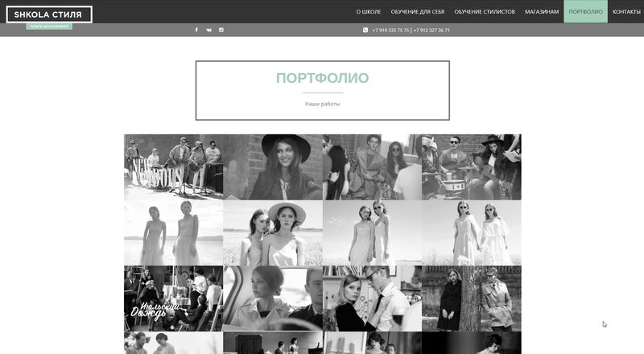Click the green label under the logo

(x=49, y=27)
